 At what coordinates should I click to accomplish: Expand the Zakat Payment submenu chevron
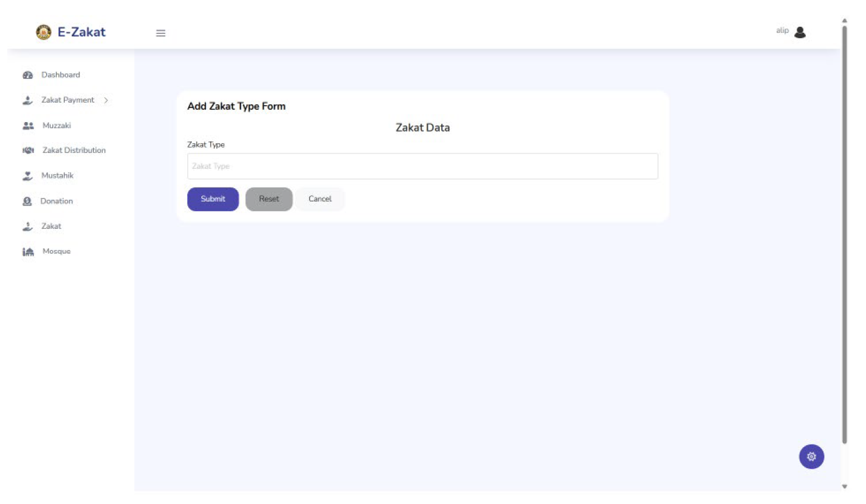[x=106, y=100]
